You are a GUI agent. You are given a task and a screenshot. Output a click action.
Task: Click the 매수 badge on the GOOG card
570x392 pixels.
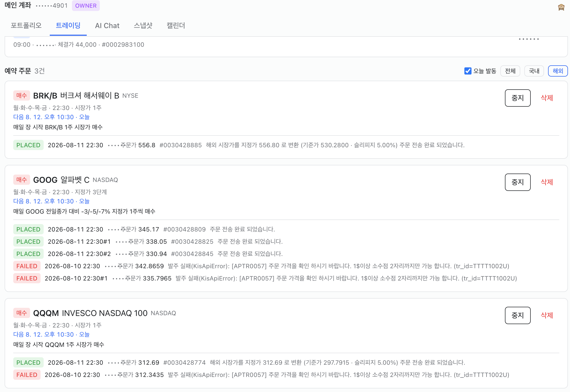coord(22,180)
